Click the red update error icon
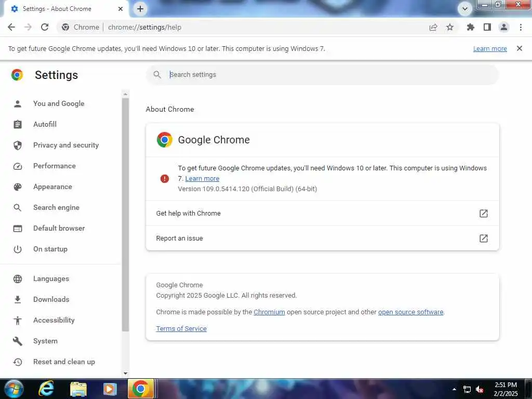This screenshot has height=399, width=532. [165, 179]
